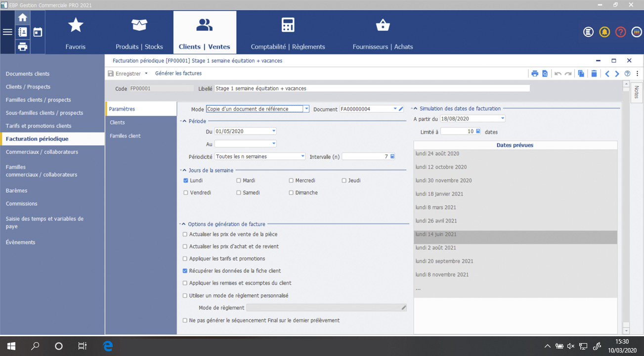This screenshot has height=356, width=644.
Task: Check the Samedi checkbox
Action: tap(239, 193)
